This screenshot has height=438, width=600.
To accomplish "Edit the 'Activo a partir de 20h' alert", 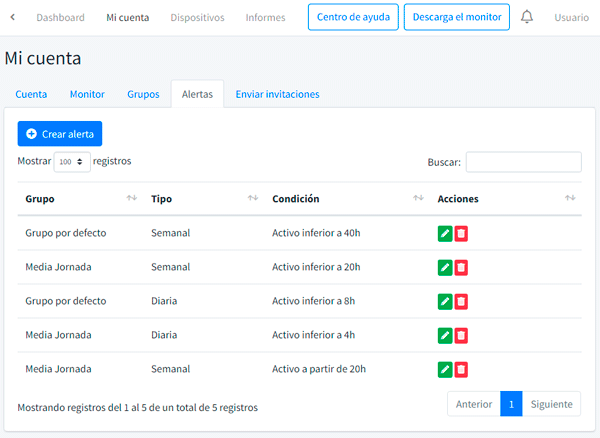I will coord(445,369).
